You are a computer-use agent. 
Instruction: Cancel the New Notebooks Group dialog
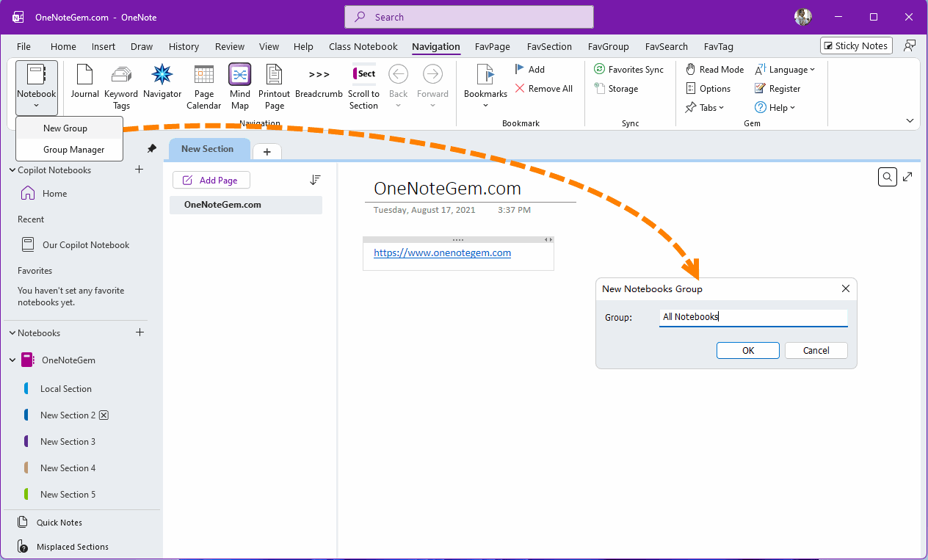tap(816, 350)
